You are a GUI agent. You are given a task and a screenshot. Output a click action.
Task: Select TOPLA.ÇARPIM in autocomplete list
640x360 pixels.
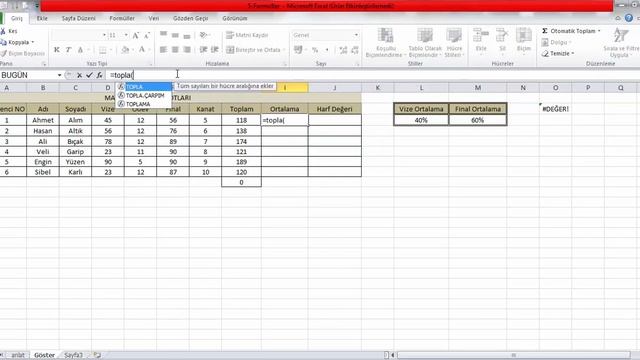[x=144, y=96]
